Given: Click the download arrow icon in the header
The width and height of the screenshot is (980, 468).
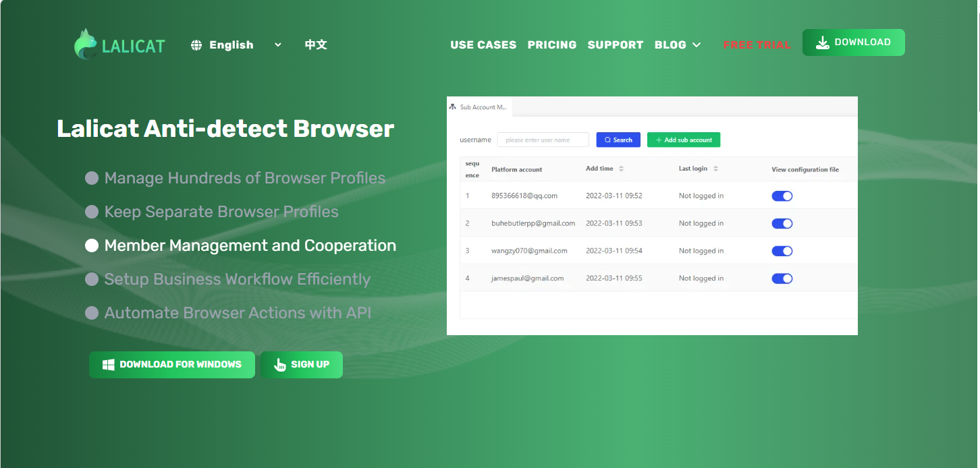Looking at the screenshot, I should (822, 42).
